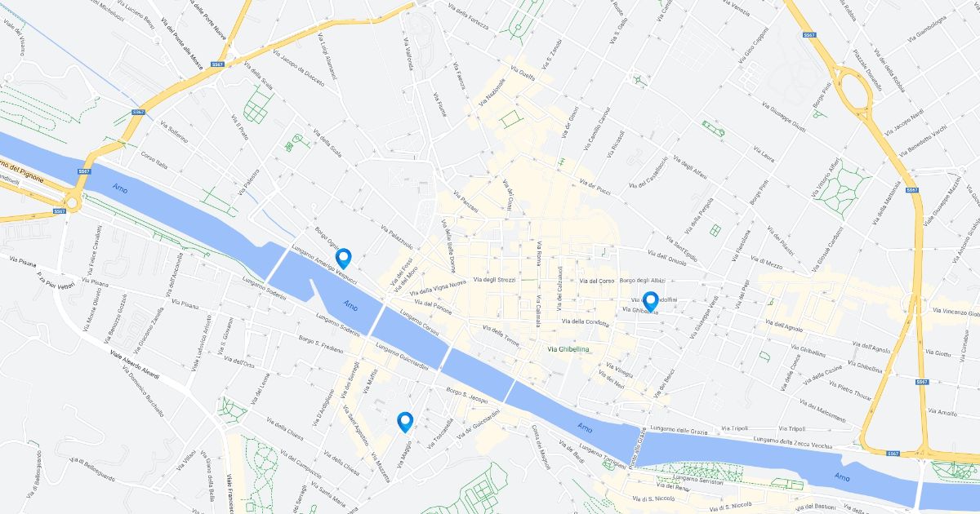Select the Borgo S. Jacopo street label
The image size is (980, 514).
click(x=467, y=396)
